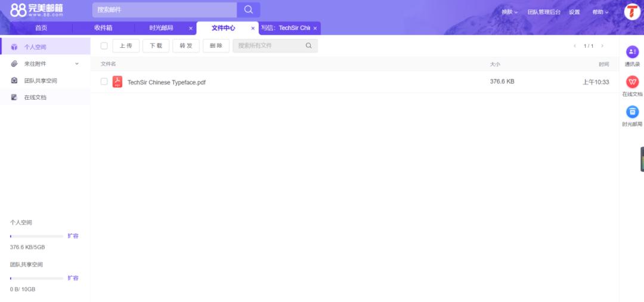The width and height of the screenshot is (644, 302).
Task: Click the collapsed side widget at right edge
Action: pyautogui.click(x=642, y=159)
